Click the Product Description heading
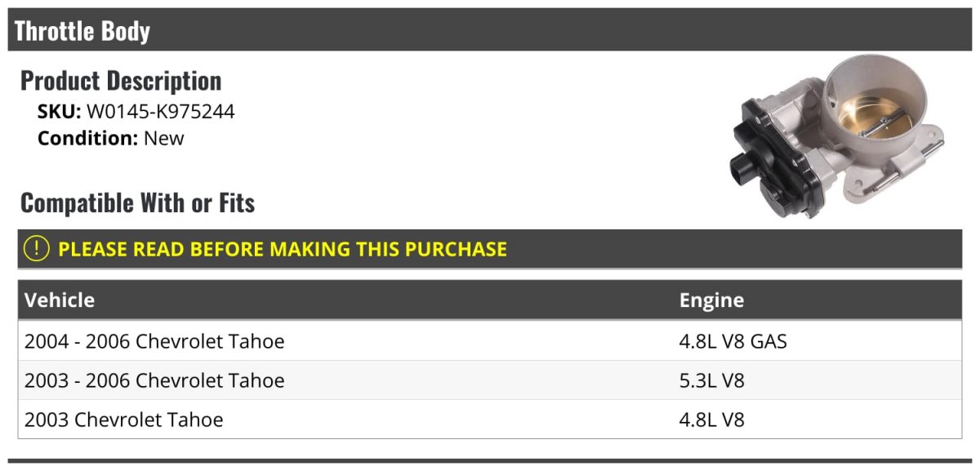The height and width of the screenshot is (471, 980). (x=121, y=80)
